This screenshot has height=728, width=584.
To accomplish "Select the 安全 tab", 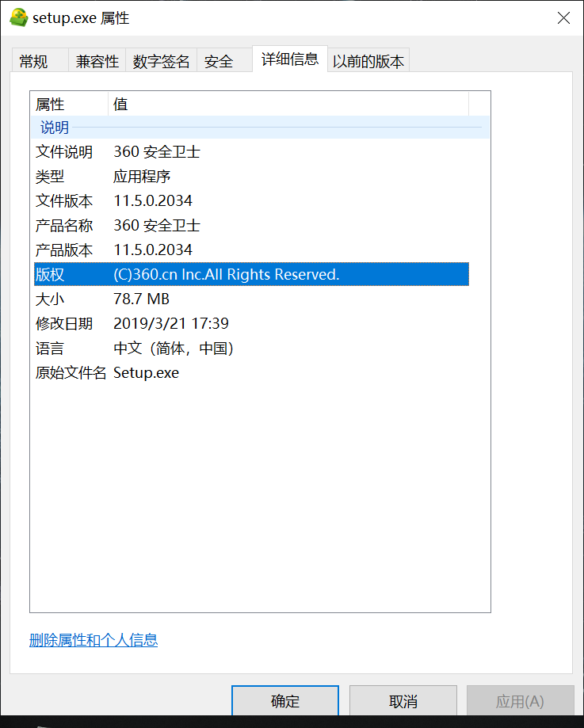I will (x=225, y=61).
